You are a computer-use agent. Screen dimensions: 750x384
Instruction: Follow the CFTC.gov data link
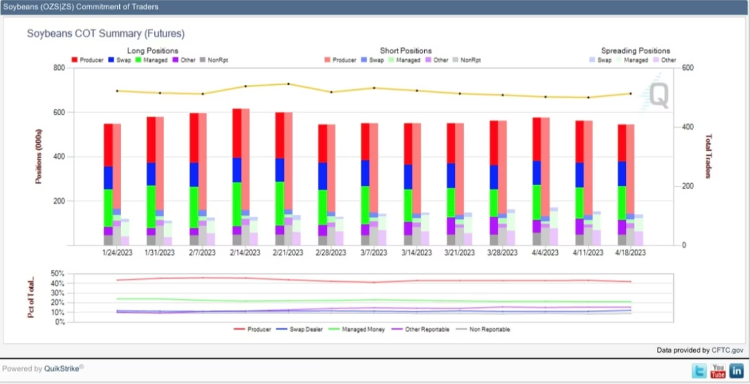tap(728, 351)
